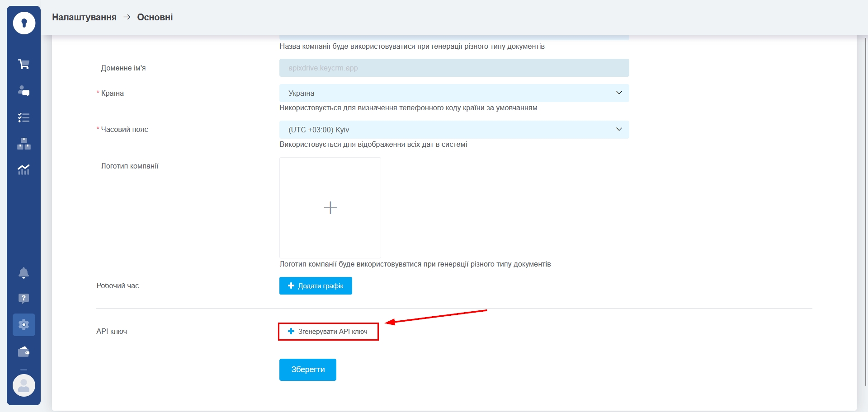This screenshot has width=868, height=412.
Task: Open the customers chat icon in sidebar
Action: pos(24,91)
